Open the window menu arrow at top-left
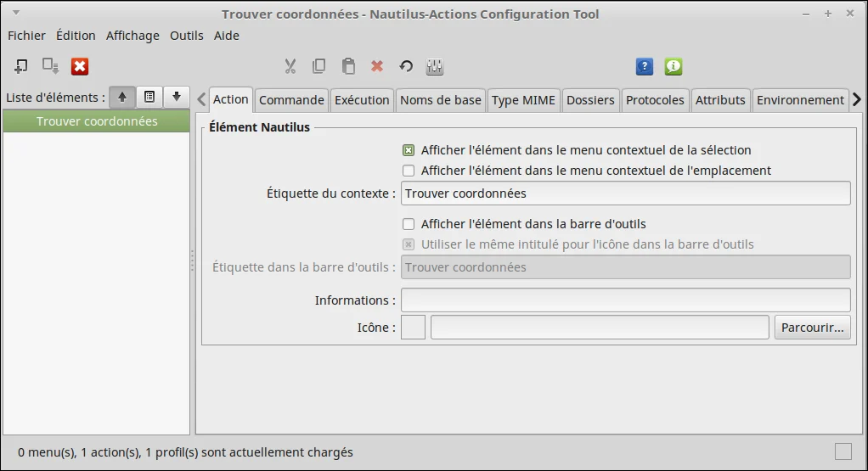 tap(16, 13)
